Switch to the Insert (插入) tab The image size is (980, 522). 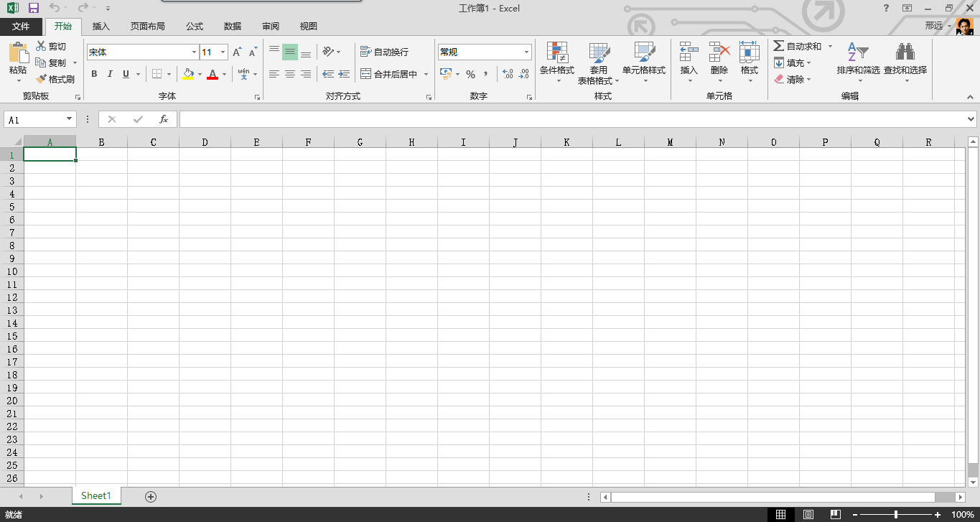[101, 27]
